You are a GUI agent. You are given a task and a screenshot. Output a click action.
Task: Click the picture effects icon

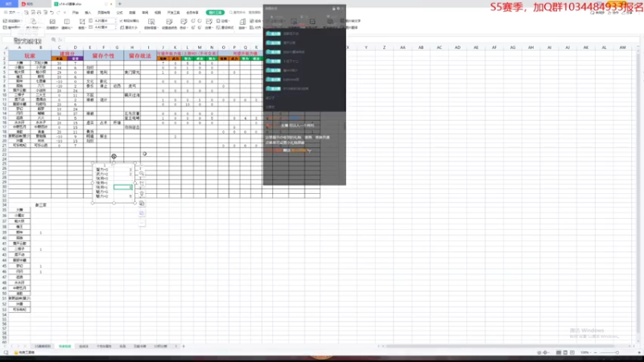click(209, 22)
